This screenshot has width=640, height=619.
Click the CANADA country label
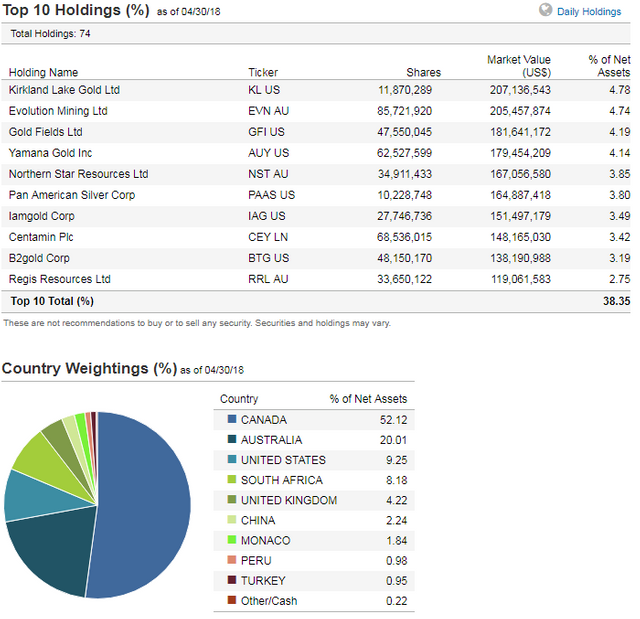pos(264,420)
